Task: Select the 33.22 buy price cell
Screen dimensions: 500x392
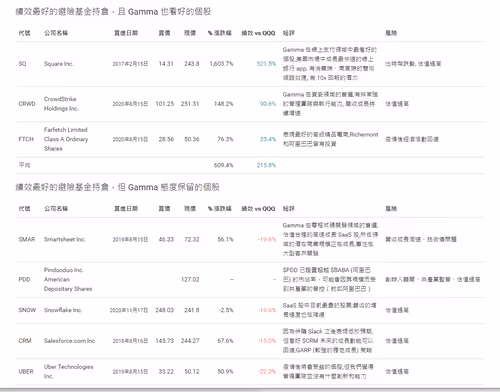Action: tap(166, 371)
